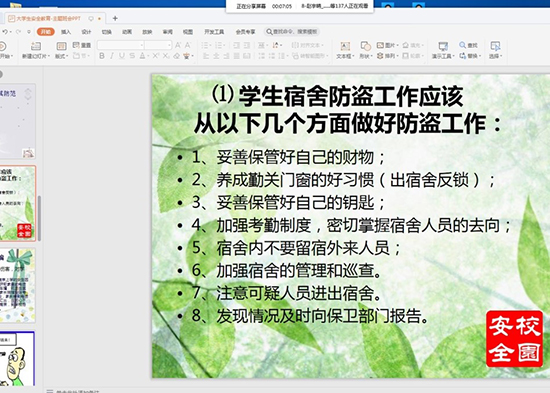Open the shape Fill dropdown

413,45
